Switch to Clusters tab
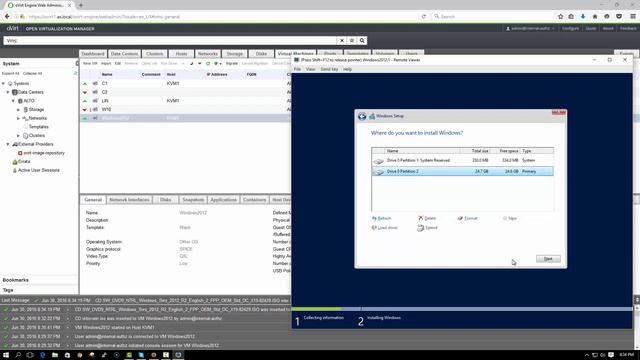The image size is (640, 360). (154, 54)
